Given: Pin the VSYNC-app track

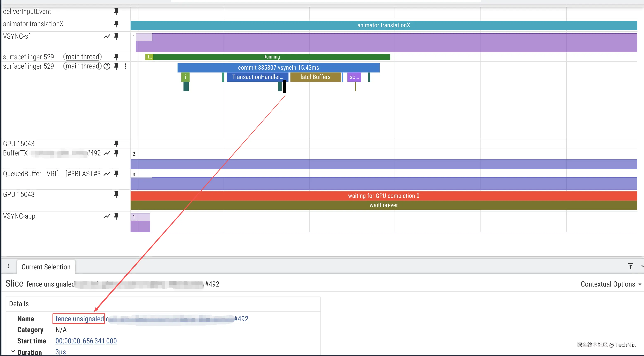Looking at the screenshot, I should [116, 216].
